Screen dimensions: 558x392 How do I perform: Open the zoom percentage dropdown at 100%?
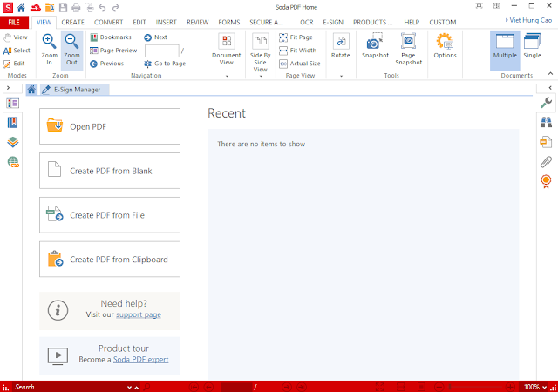pos(544,387)
